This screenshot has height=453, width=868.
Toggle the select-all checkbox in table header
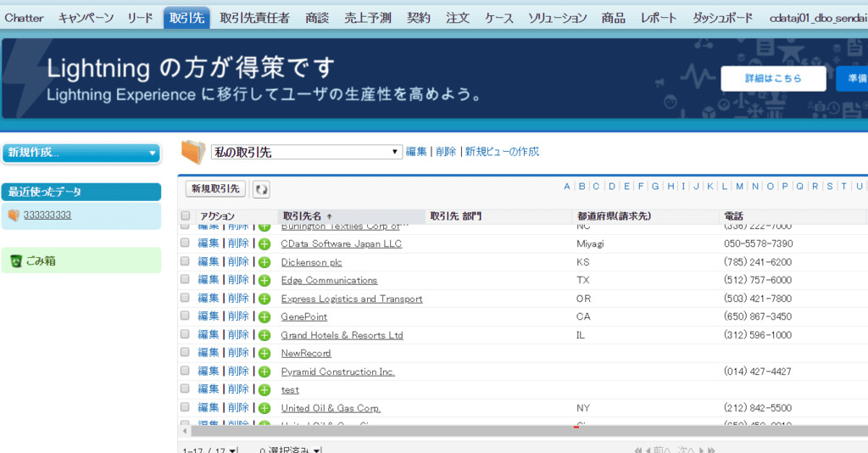tap(186, 216)
